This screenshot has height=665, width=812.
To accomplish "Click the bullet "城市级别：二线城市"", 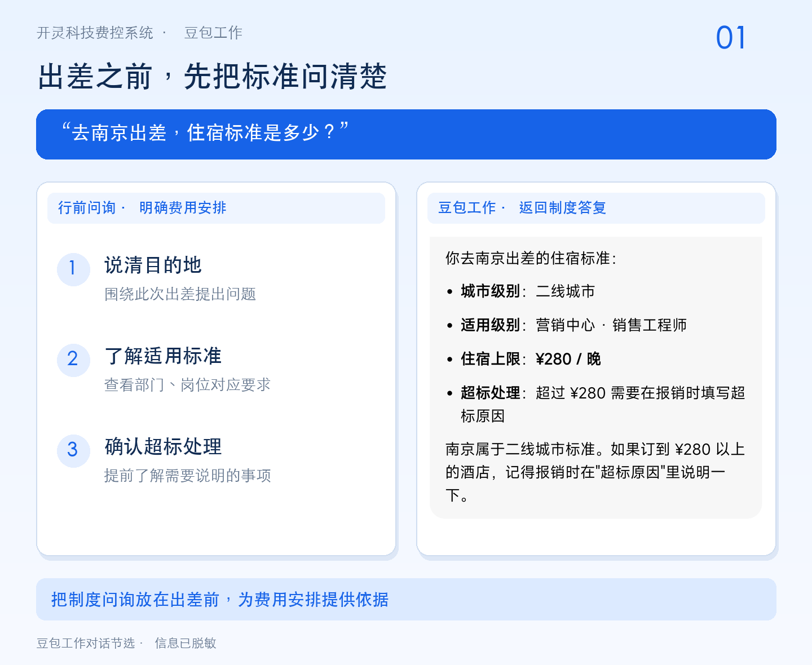I will pos(521,291).
